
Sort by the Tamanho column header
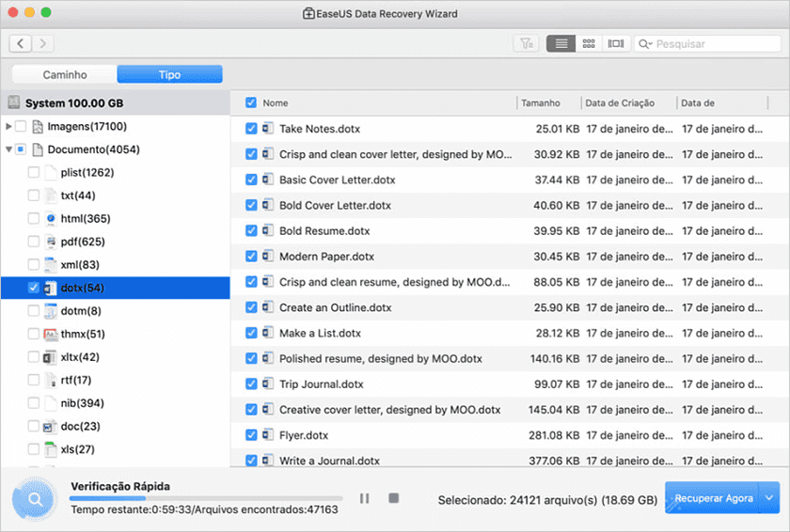coord(540,103)
